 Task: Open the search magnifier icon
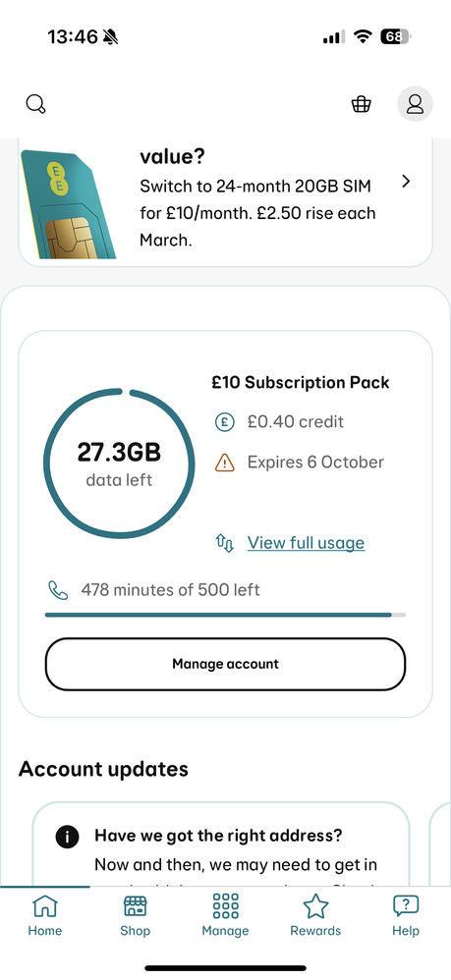pos(36,104)
